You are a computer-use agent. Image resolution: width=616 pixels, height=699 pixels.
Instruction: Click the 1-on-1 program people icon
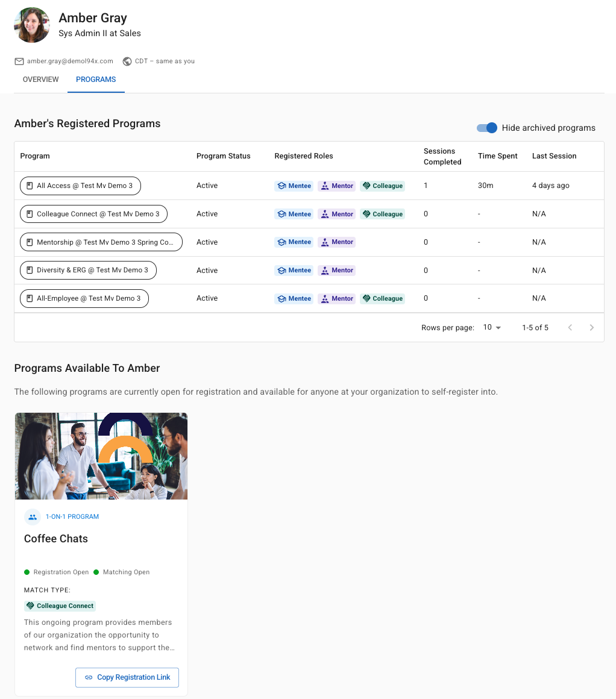[33, 517]
